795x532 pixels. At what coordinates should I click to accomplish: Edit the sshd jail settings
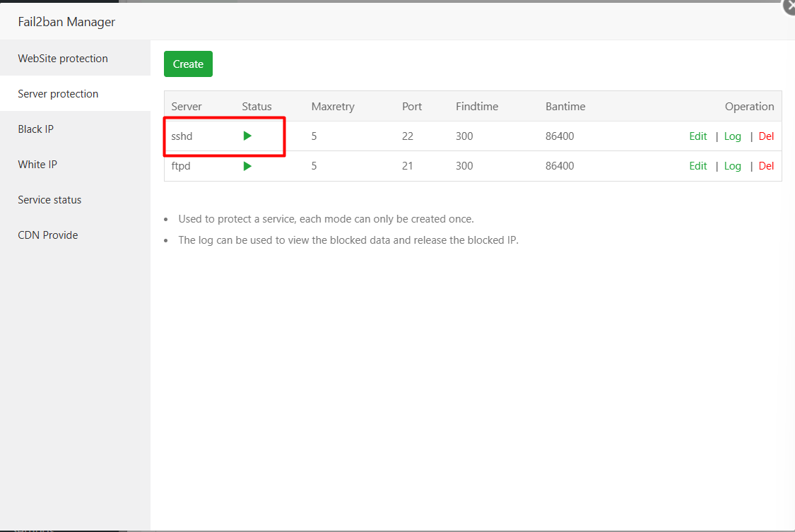(x=697, y=136)
